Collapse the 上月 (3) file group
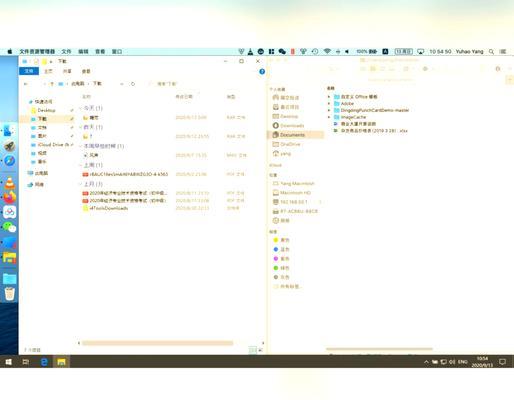The image size is (514, 400). (80, 184)
